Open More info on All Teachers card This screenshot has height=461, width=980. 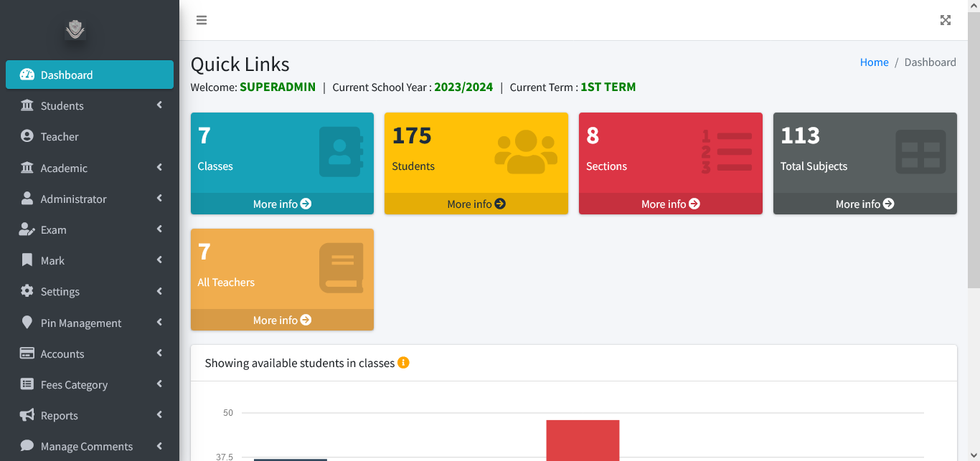pos(282,320)
